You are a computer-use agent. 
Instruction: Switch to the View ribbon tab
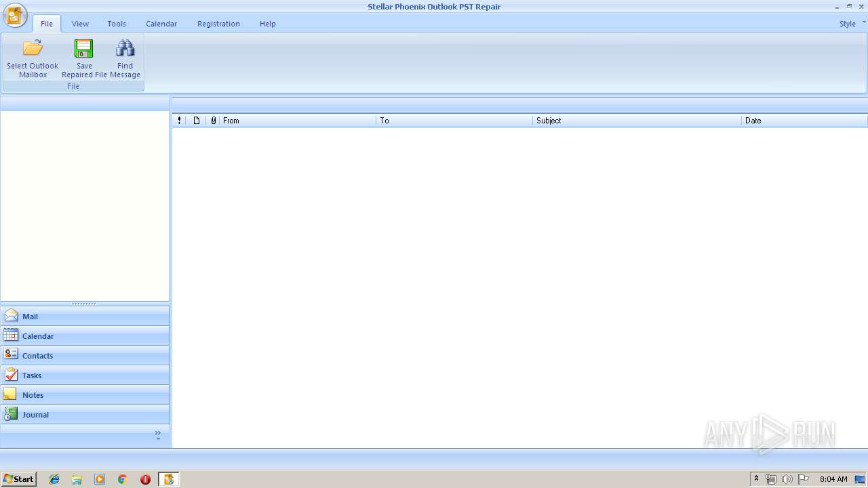click(x=80, y=24)
